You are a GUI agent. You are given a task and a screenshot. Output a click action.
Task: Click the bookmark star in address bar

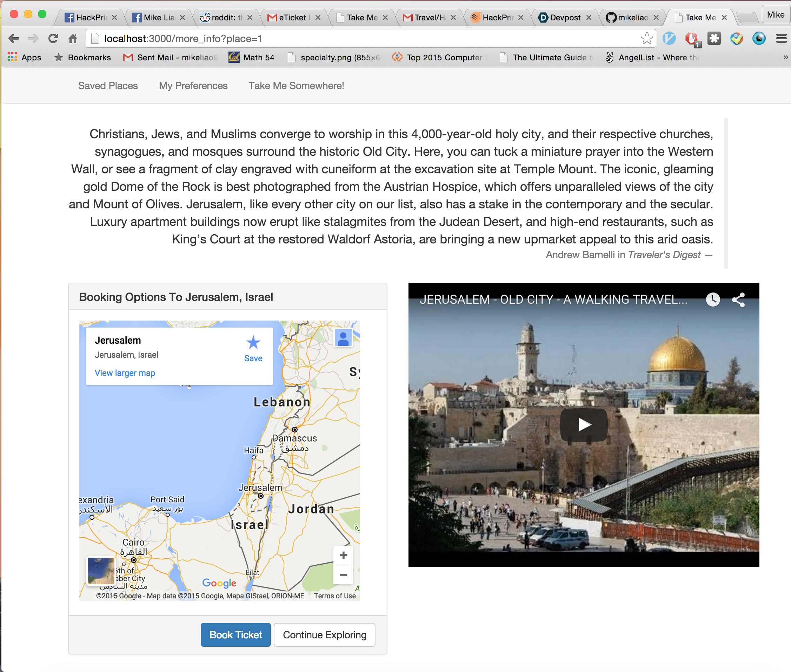coord(646,39)
